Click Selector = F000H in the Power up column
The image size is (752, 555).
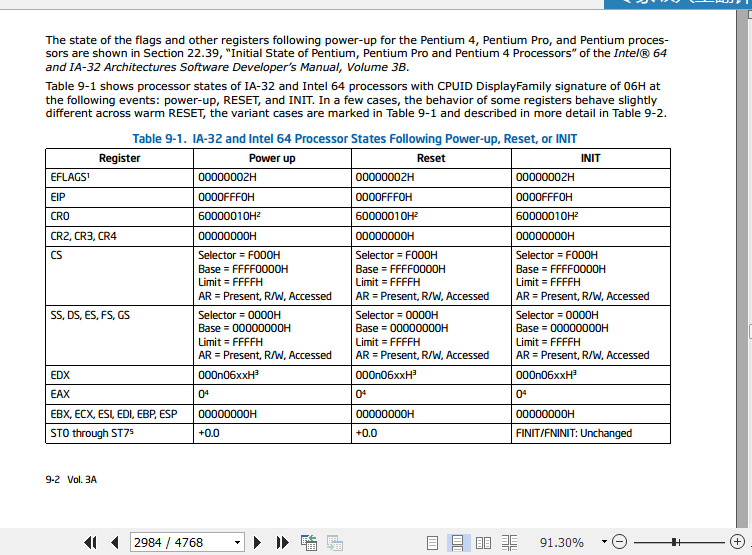pyautogui.click(x=239, y=255)
